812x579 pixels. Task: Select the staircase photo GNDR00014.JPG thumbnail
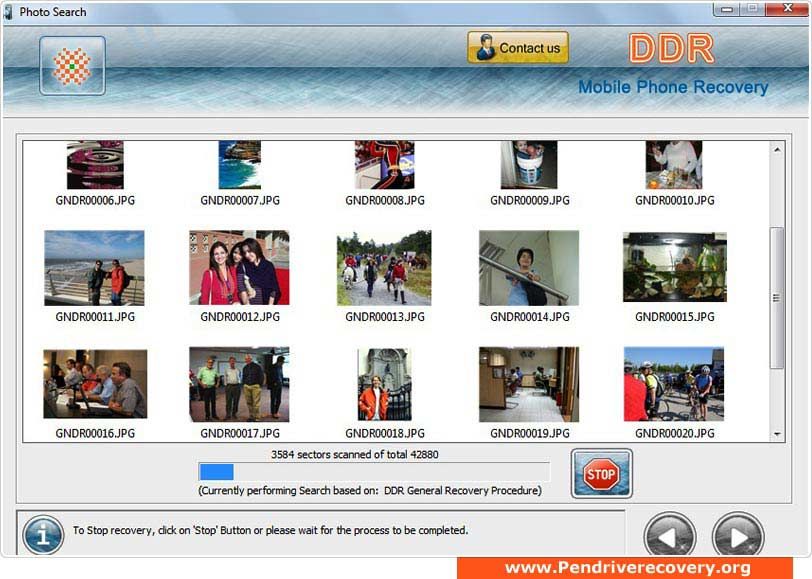coord(529,268)
